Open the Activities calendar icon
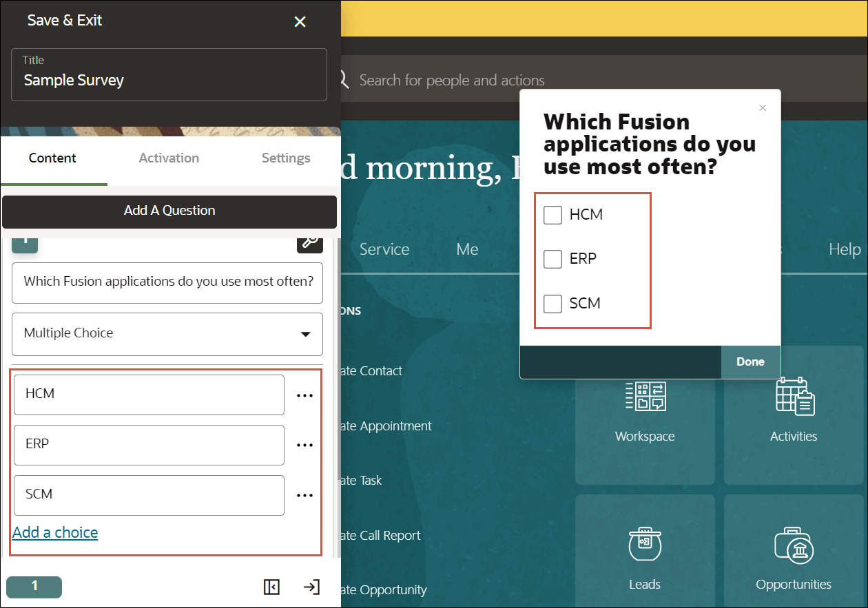 coord(794,396)
